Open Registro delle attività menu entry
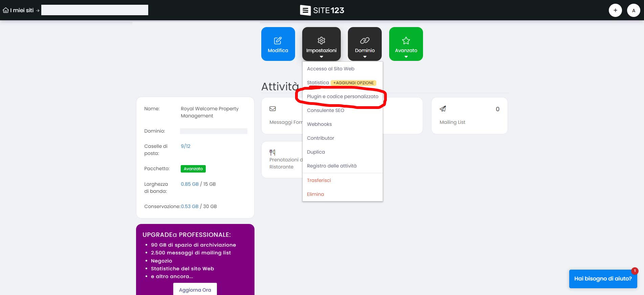 [x=332, y=166]
